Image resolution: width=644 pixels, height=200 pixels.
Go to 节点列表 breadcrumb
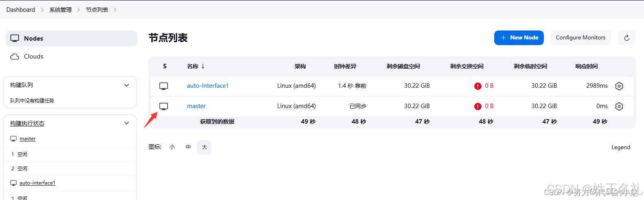tap(97, 10)
